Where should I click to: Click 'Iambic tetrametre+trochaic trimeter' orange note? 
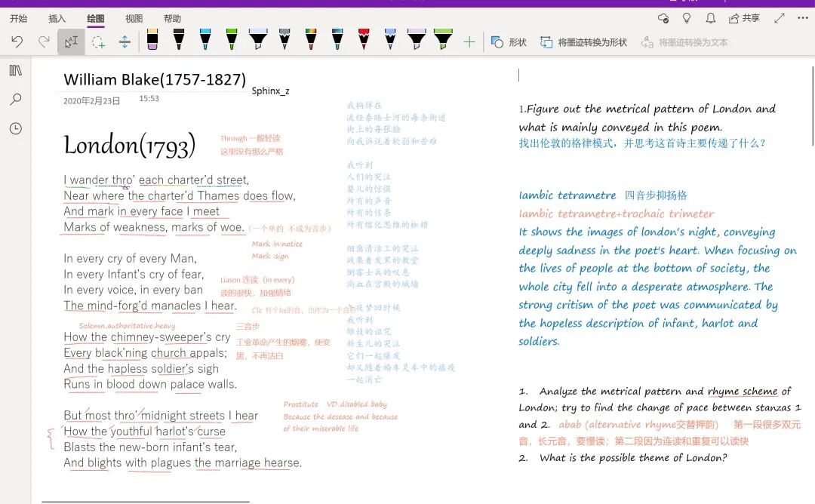(x=617, y=214)
